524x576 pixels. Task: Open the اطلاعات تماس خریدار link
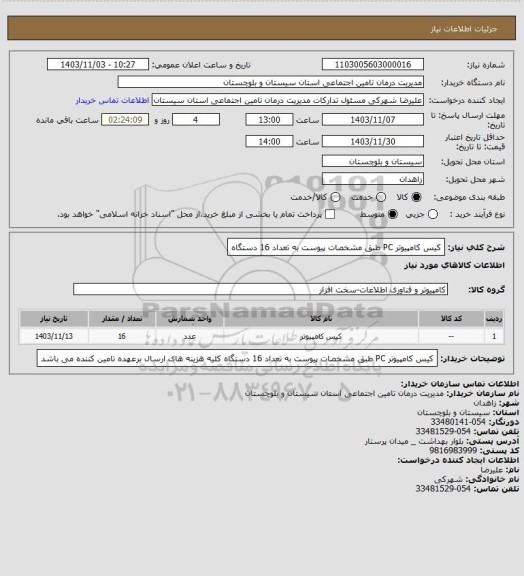pyautogui.click(x=112, y=100)
